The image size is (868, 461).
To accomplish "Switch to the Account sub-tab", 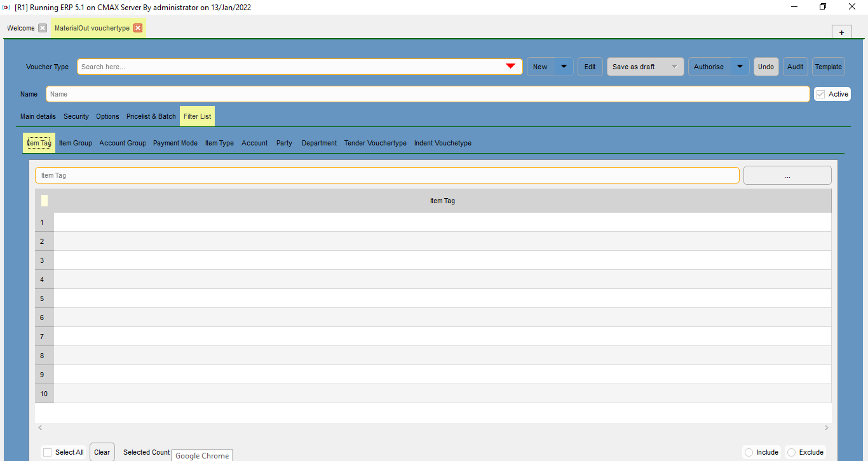I will coord(255,143).
